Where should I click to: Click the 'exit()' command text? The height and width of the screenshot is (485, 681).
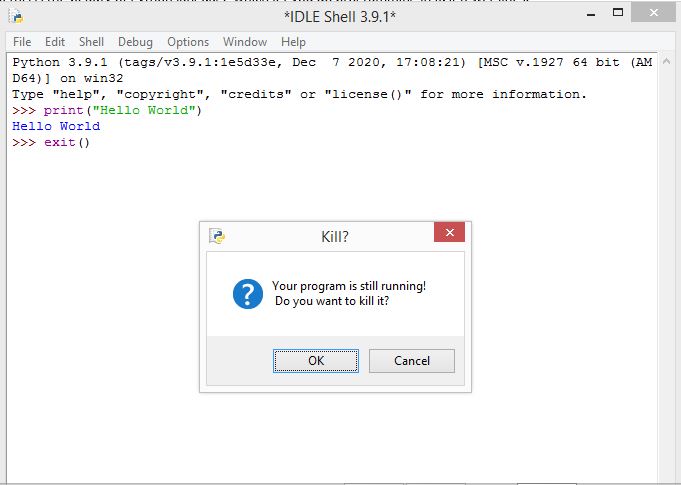point(67,142)
